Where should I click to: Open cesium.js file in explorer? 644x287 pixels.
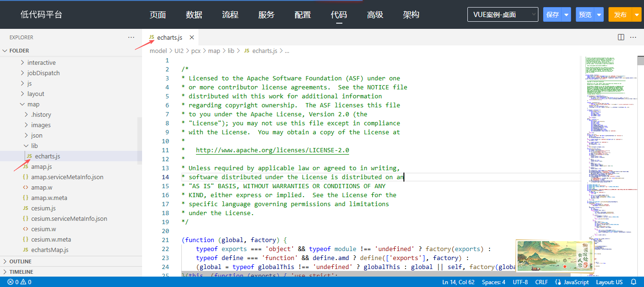click(x=44, y=208)
